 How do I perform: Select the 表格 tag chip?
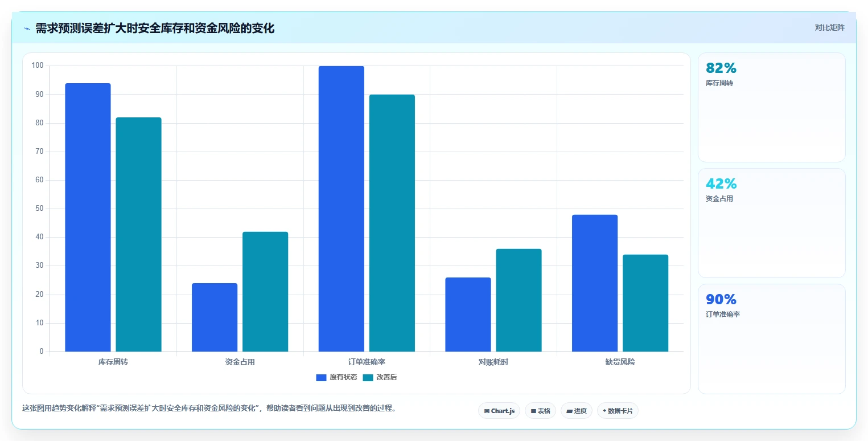540,411
